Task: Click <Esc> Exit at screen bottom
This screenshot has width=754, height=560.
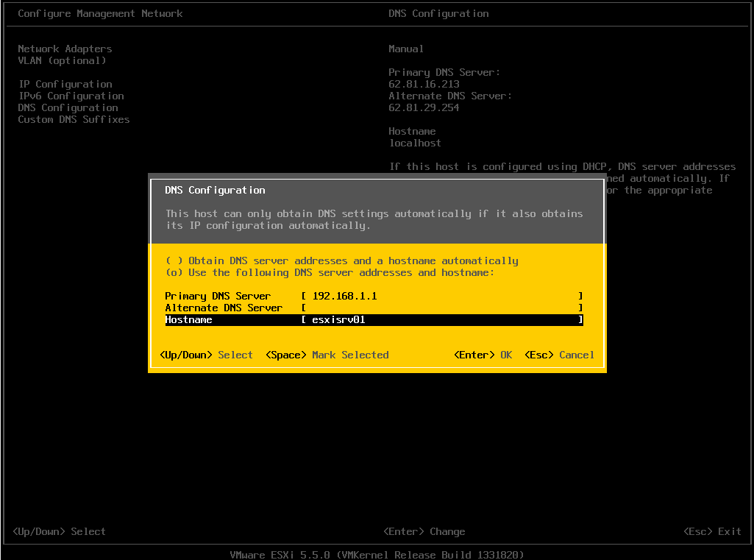Action: (x=712, y=531)
